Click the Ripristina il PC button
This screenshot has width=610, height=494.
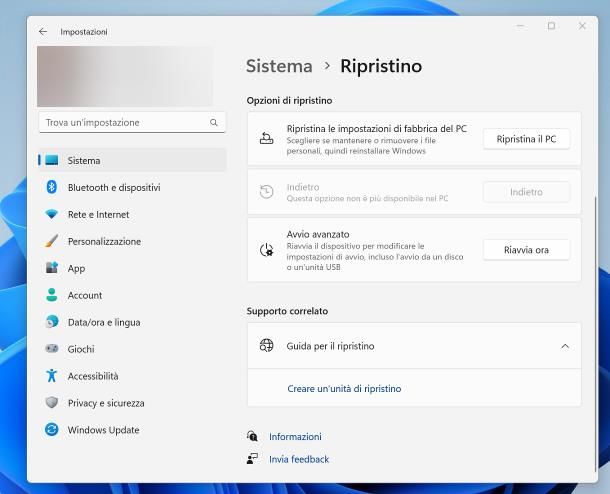pos(526,139)
